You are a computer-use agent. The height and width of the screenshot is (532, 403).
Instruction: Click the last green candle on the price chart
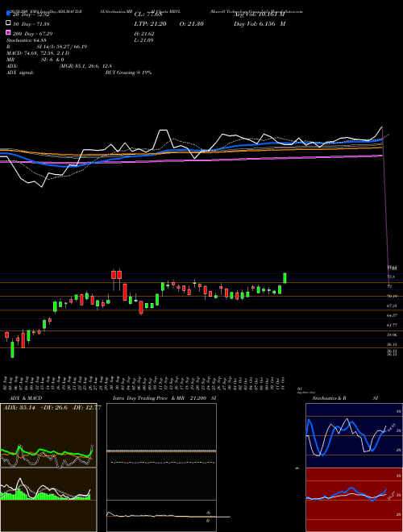click(285, 278)
